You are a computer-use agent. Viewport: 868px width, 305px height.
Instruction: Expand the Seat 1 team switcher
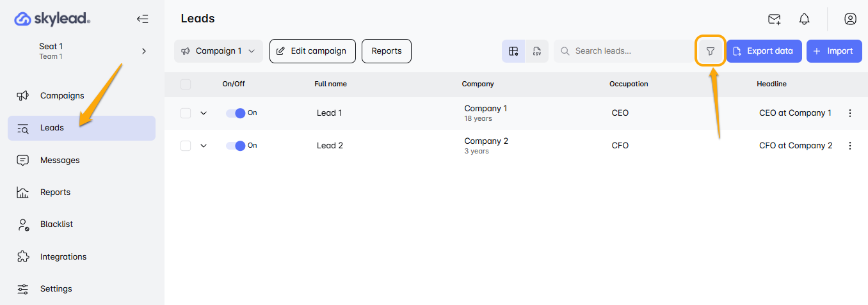(x=144, y=51)
